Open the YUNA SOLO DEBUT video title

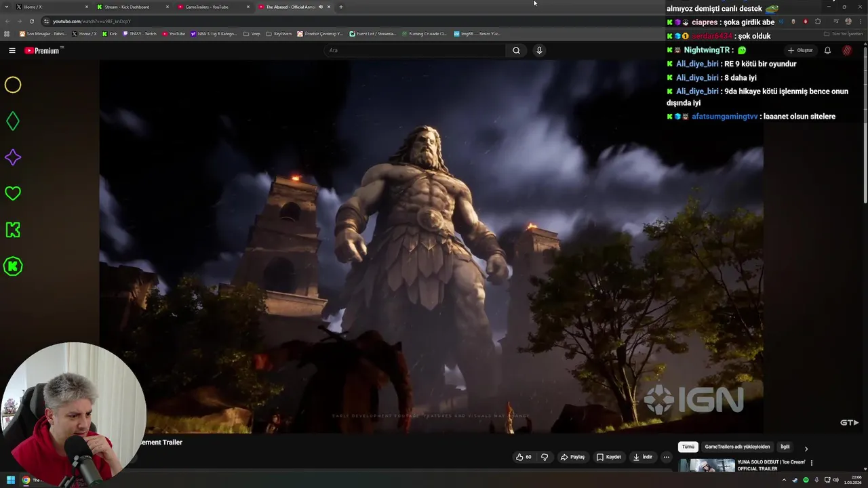pyautogui.click(x=771, y=465)
